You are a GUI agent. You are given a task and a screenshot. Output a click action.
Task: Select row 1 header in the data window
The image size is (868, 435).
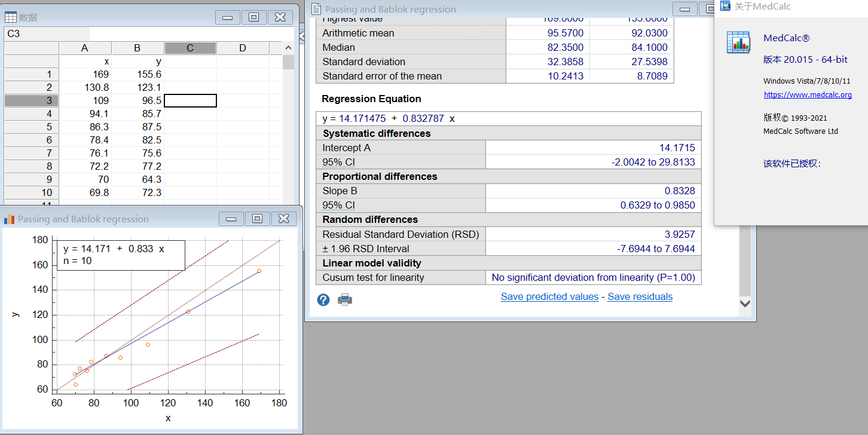pos(31,74)
